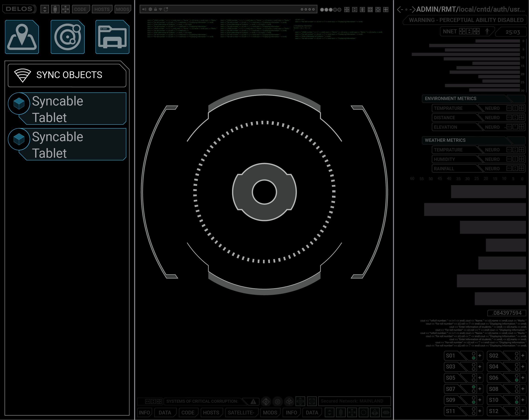Toggle the S01 indicator switch
Image resolution: width=529 pixels, height=420 pixels.
474,356
